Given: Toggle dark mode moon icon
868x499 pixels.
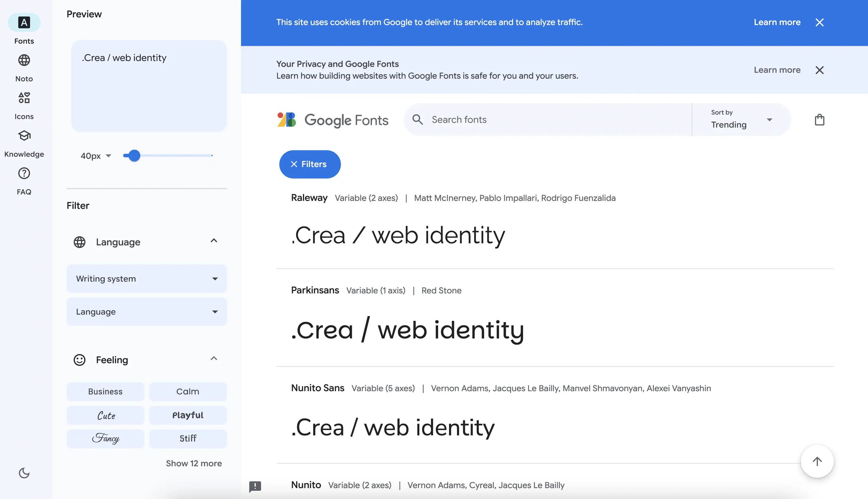Looking at the screenshot, I should click(24, 473).
